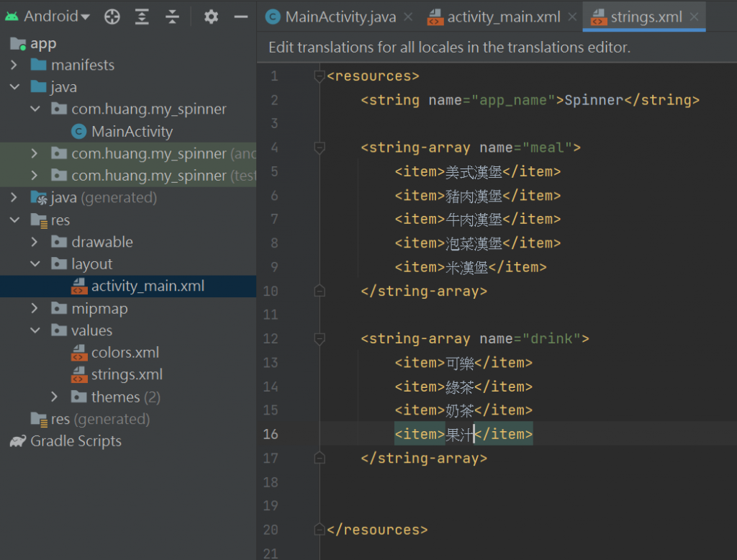Click the 奶茶 item line
Screen dimensions: 737x560
pyautogui.click(x=464, y=410)
